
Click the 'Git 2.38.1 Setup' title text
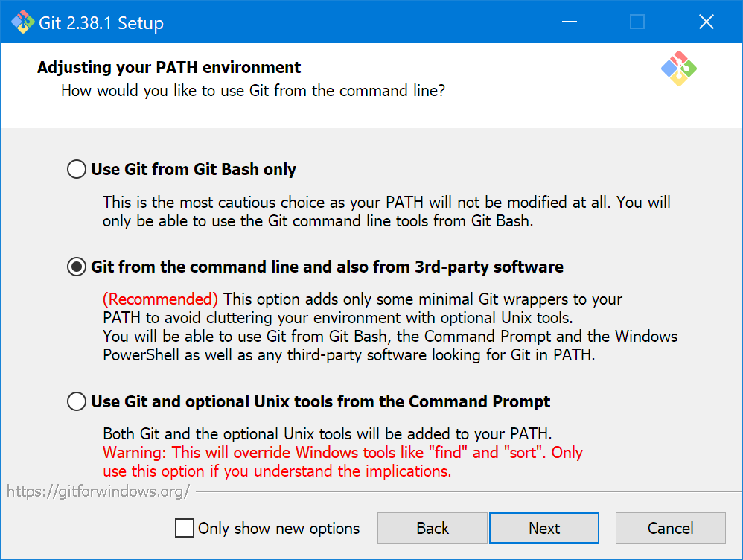pyautogui.click(x=101, y=23)
